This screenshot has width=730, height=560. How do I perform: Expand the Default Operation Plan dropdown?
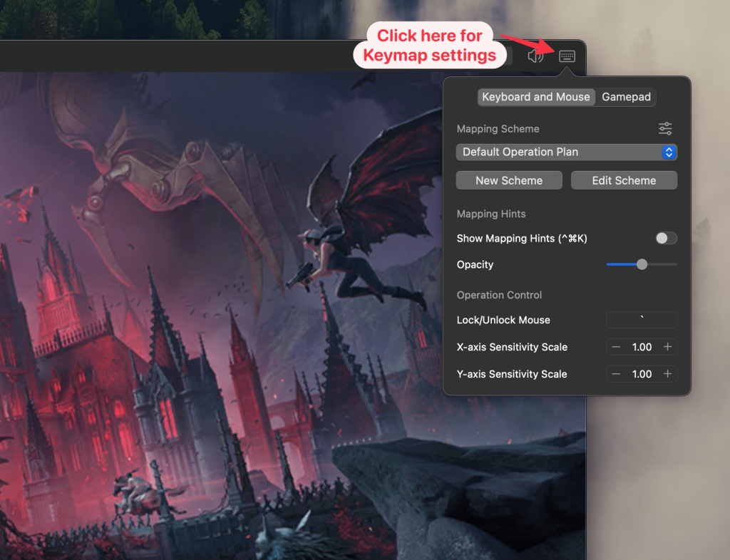pos(668,152)
